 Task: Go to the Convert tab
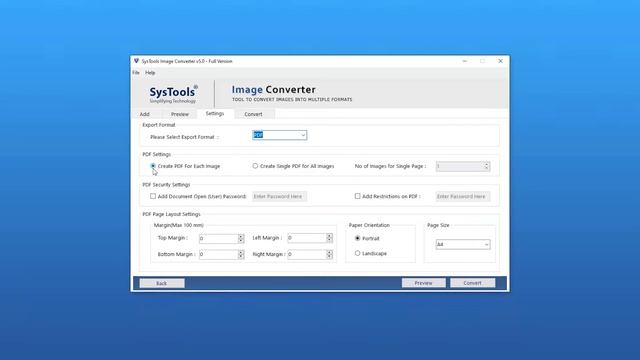(253, 114)
